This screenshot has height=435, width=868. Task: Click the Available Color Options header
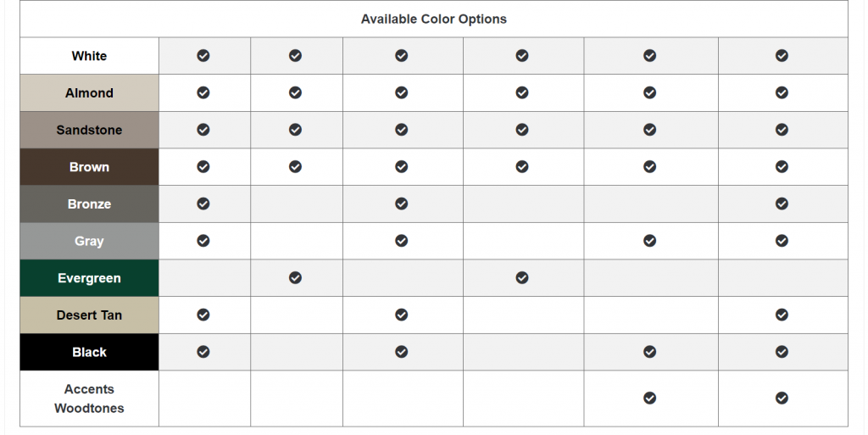[x=433, y=19]
